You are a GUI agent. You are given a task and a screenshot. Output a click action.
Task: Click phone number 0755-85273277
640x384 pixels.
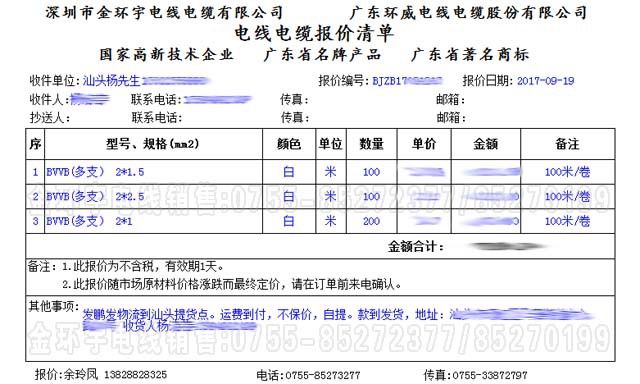click(x=323, y=375)
